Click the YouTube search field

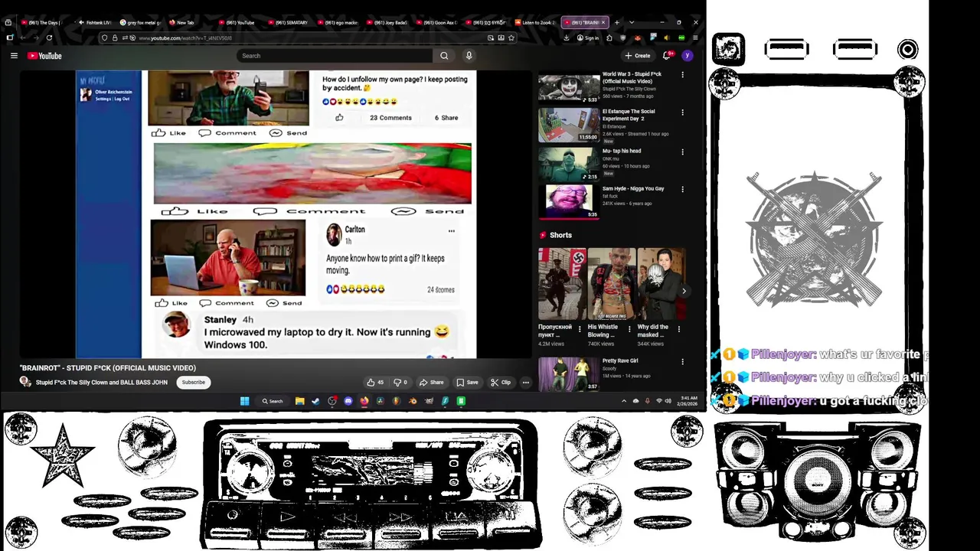pyautogui.click(x=335, y=56)
